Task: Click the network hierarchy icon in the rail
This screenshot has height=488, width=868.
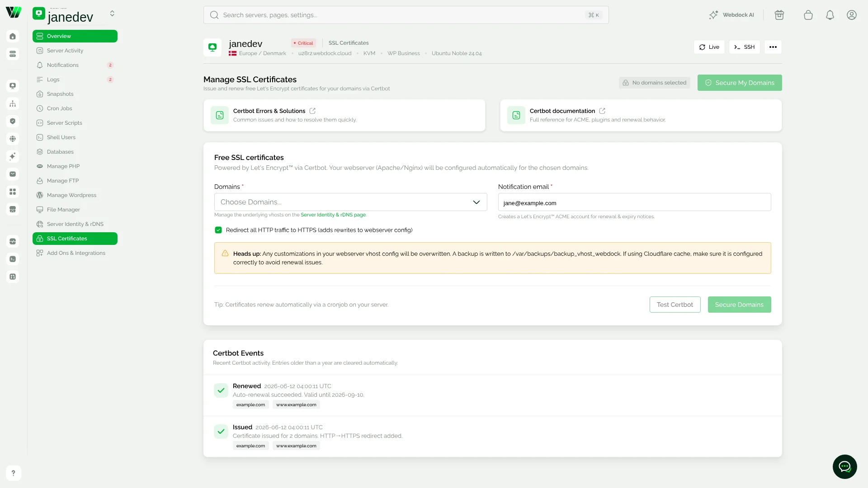Action: [13, 103]
